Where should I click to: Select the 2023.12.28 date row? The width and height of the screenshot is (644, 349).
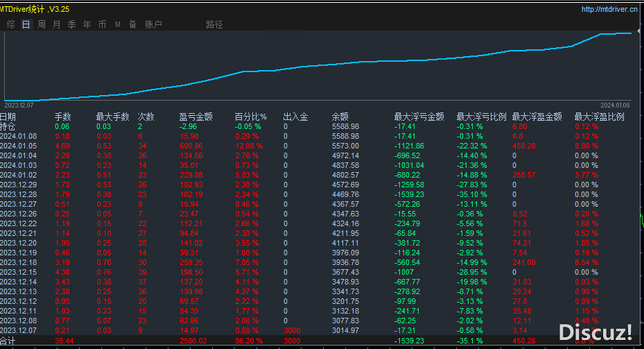pyautogui.click(x=19, y=194)
